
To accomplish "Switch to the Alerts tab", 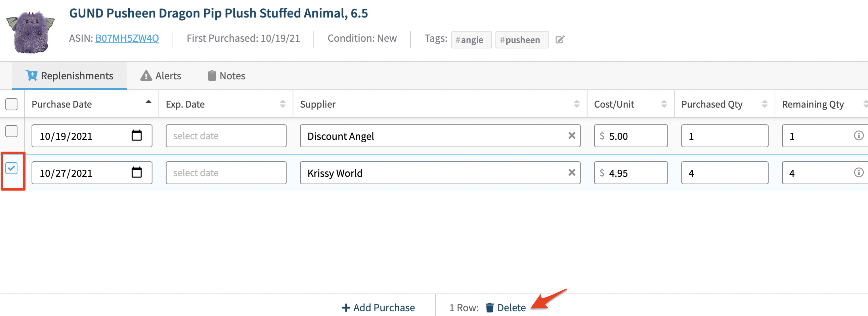I will 161,76.
